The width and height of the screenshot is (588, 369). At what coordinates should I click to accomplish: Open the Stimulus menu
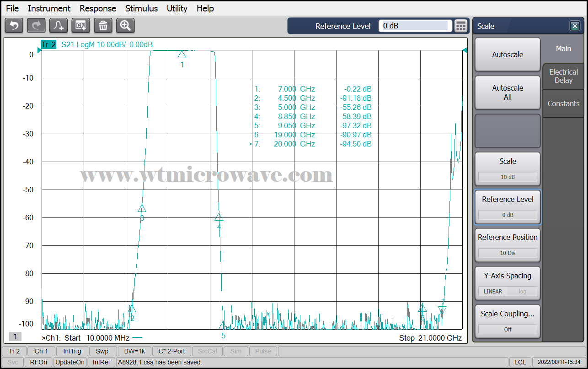coord(141,8)
